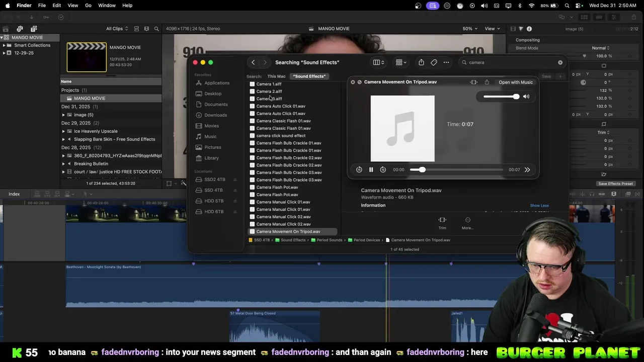Click Save Effects Preset button

[x=615, y=184]
